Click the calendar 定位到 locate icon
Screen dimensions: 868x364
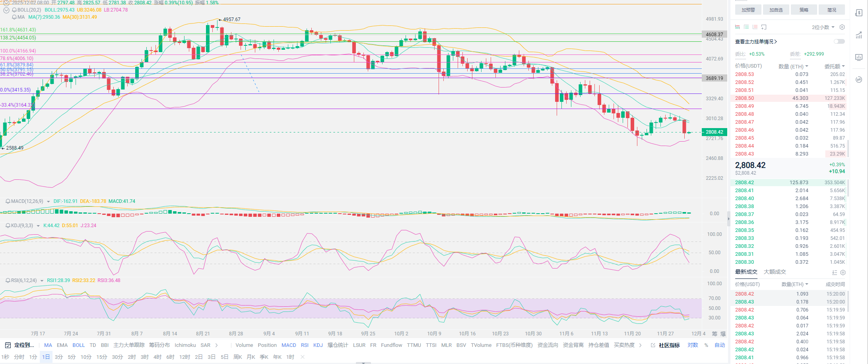8,345
